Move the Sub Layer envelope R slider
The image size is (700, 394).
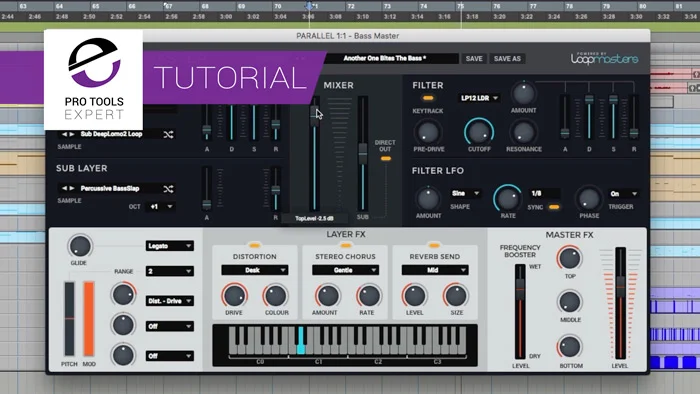tap(275, 190)
